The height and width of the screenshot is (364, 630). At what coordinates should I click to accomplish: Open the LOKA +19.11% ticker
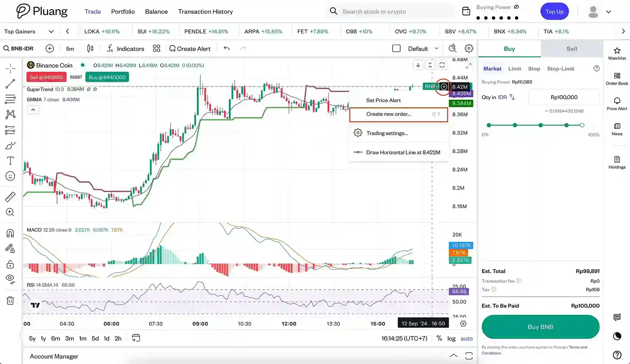pyautogui.click(x=102, y=31)
